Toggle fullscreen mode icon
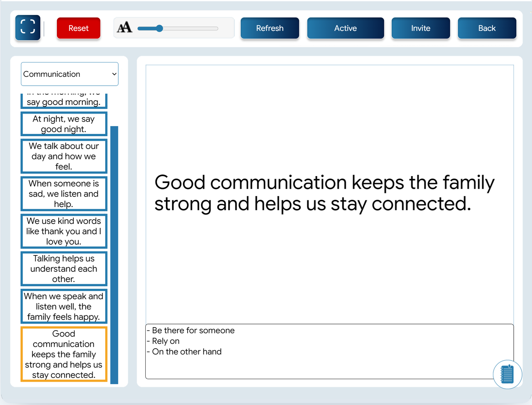 click(28, 28)
